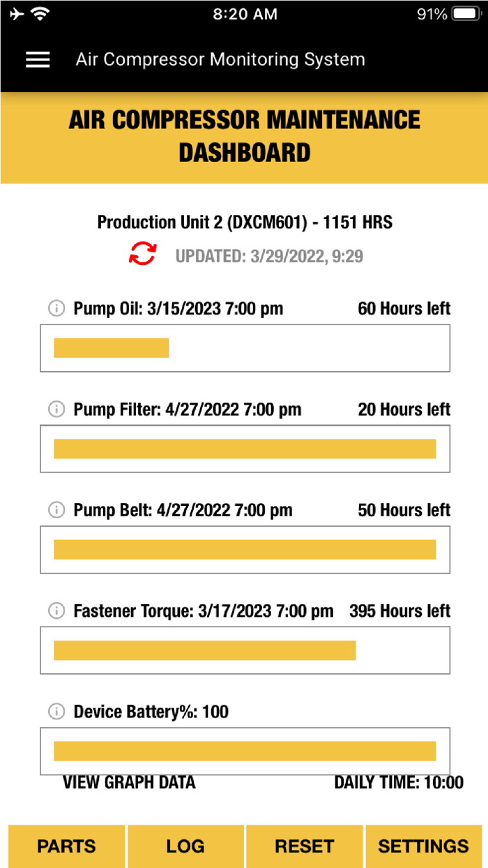Screen dimensions: 488x868
Task: Tap the Wi-Fi icon in status bar
Action: click(x=38, y=13)
